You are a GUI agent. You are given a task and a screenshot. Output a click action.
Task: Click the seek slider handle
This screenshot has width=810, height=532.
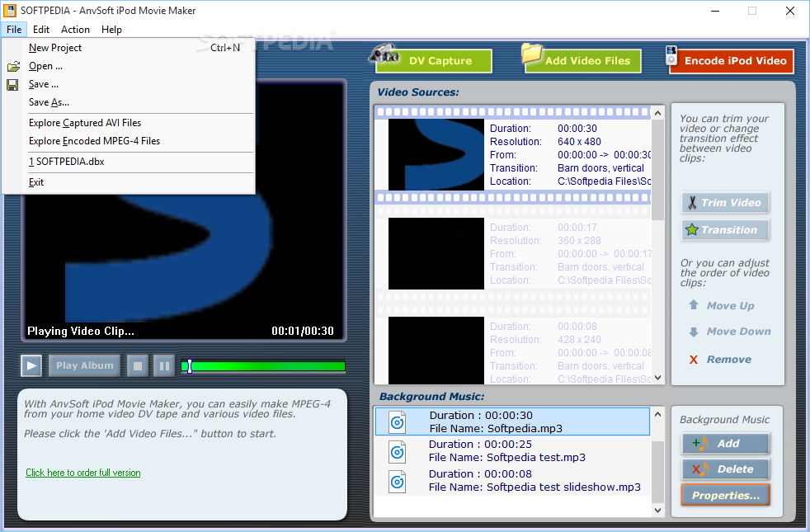[190, 366]
